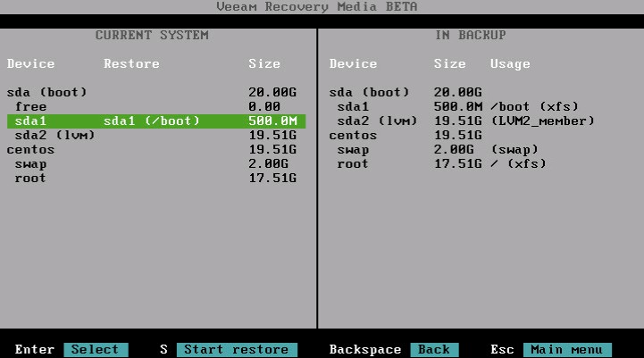This screenshot has height=358, width=644.
Task: Select sda (boot) disk in In Backup panel
Action: [x=369, y=93]
